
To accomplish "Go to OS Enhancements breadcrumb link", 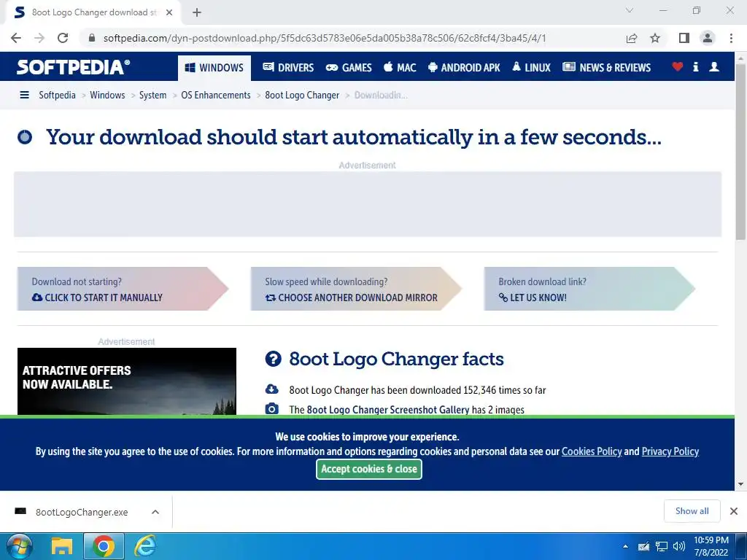I will [x=216, y=96].
